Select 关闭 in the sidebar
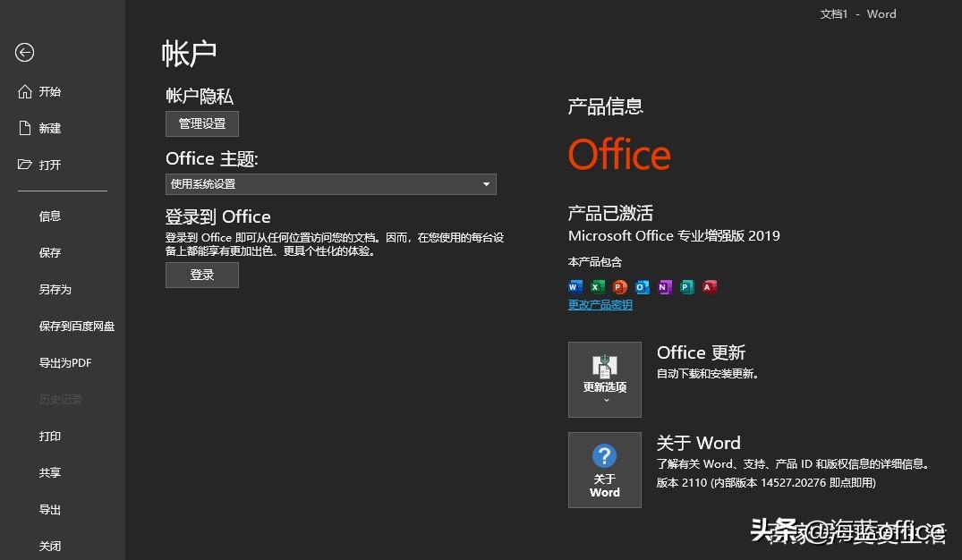 tap(50, 546)
